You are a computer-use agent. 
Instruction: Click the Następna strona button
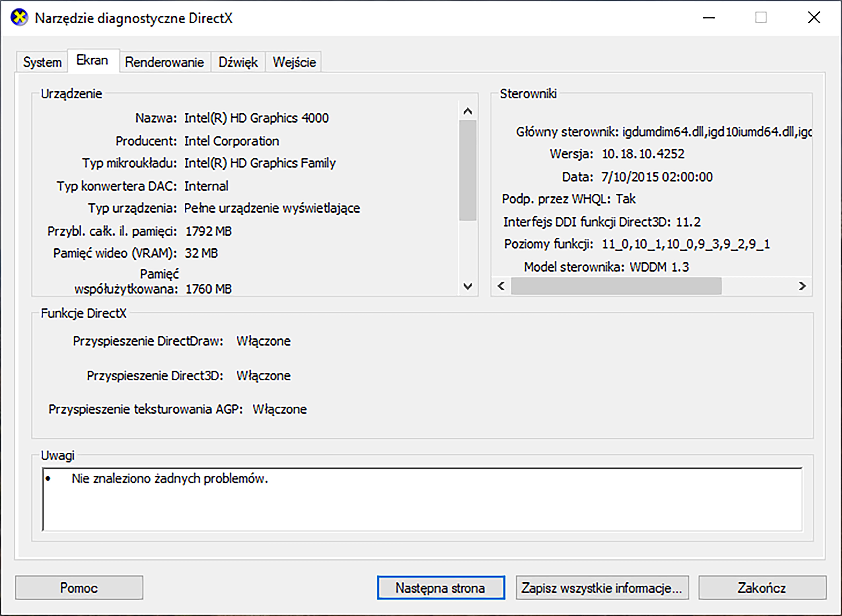[441, 588]
